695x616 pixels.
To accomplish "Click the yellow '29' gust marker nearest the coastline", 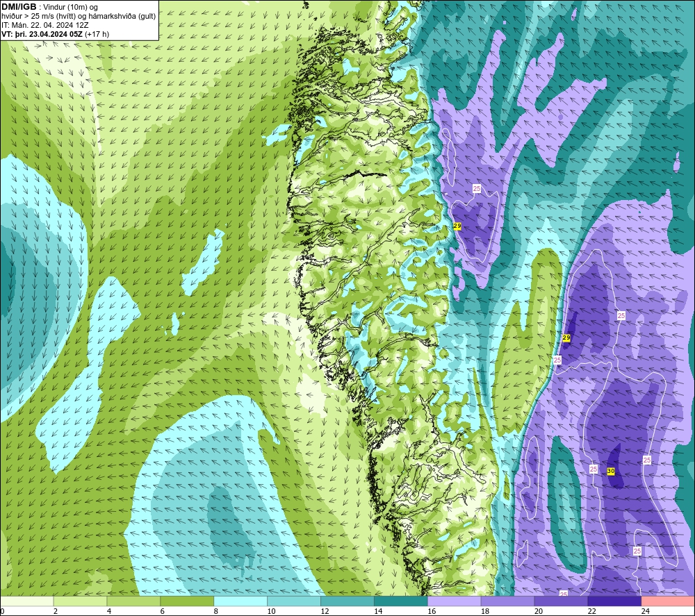I will click(457, 226).
